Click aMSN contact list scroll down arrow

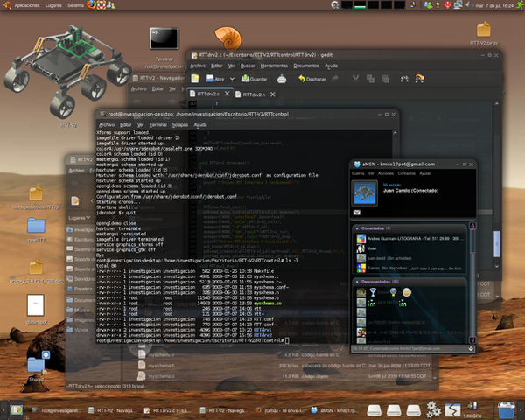point(472,340)
